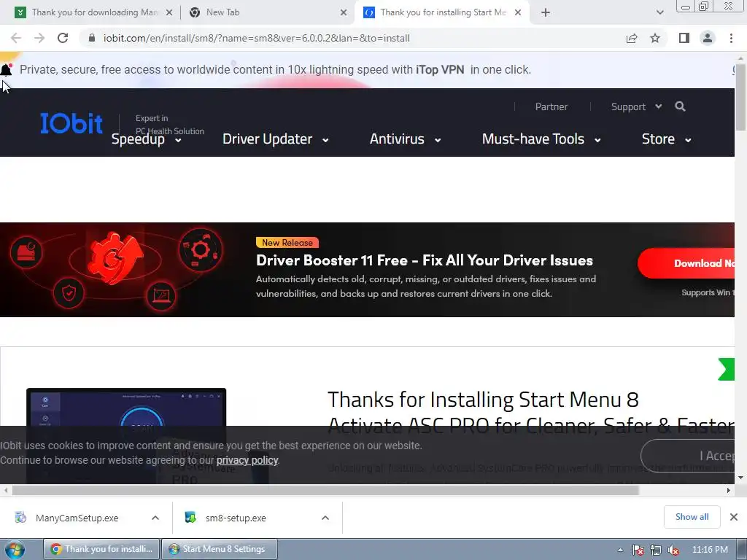Expand sm8-setup.exe download options
The height and width of the screenshot is (560, 747).
pyautogui.click(x=325, y=518)
